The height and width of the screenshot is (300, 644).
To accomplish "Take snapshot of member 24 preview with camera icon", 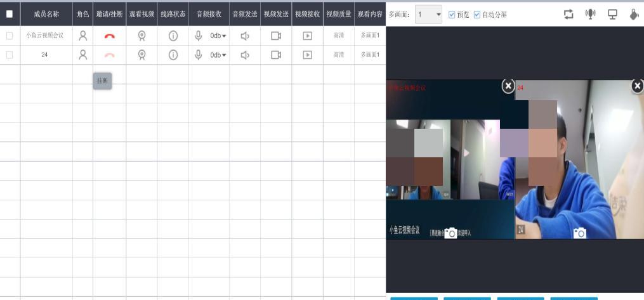I will tap(579, 233).
